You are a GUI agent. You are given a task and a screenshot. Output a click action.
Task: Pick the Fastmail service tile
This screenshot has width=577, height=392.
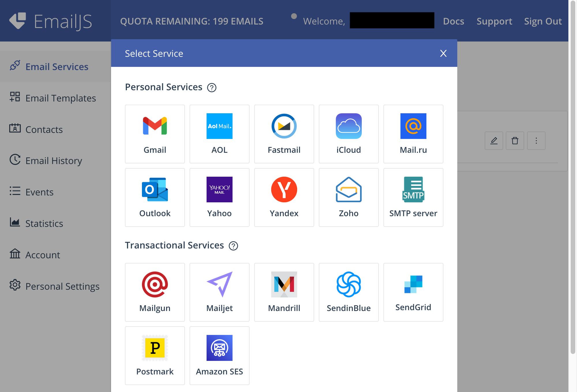tap(284, 134)
